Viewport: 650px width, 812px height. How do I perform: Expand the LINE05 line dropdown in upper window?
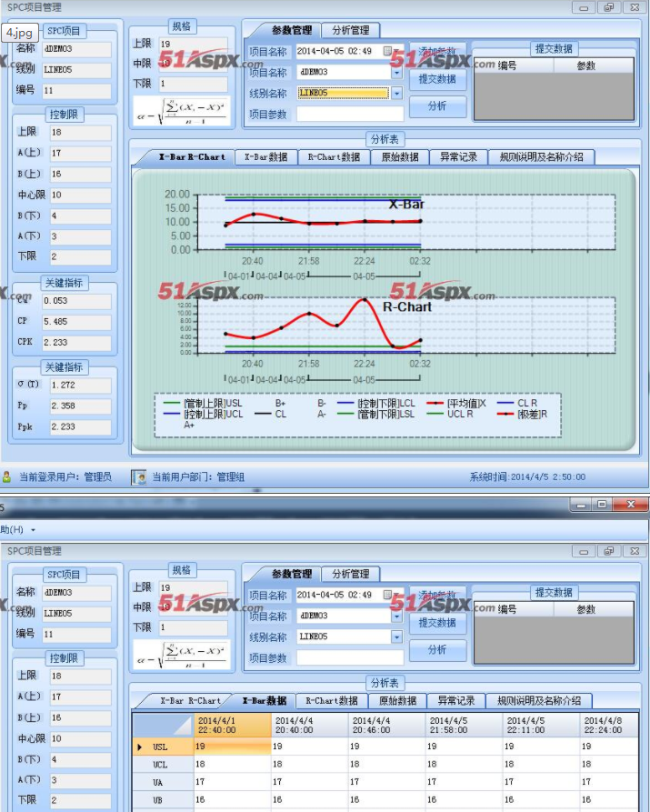[396, 94]
